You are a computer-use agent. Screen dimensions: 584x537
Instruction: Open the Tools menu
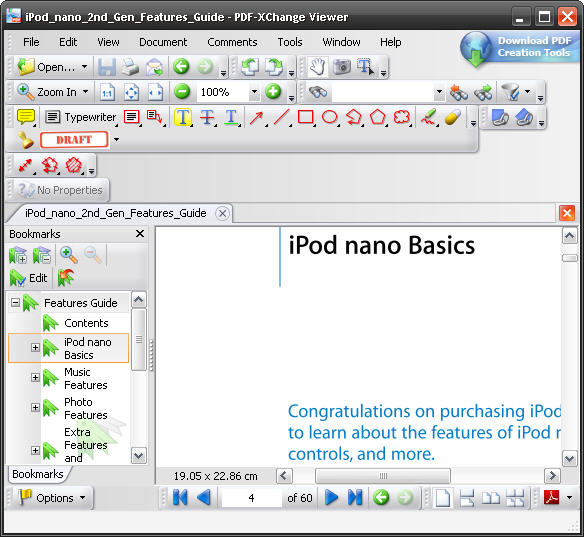[x=290, y=42]
